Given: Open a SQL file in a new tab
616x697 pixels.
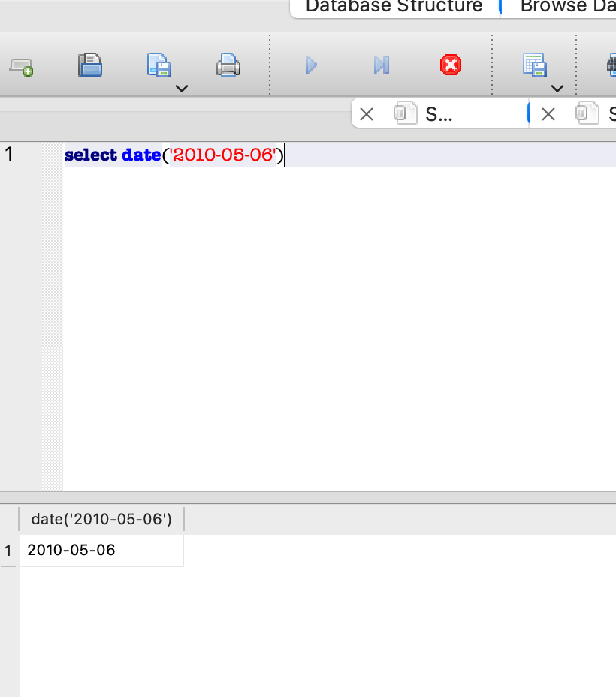Looking at the screenshot, I should click(21, 65).
